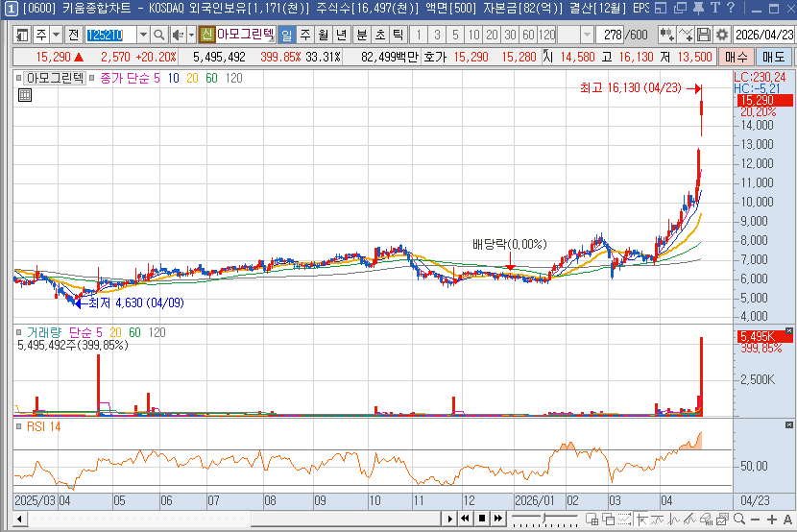Viewport: 797px width, 532px height.
Task: Click the A auto-scale icon at bottom
Action: click(787, 520)
